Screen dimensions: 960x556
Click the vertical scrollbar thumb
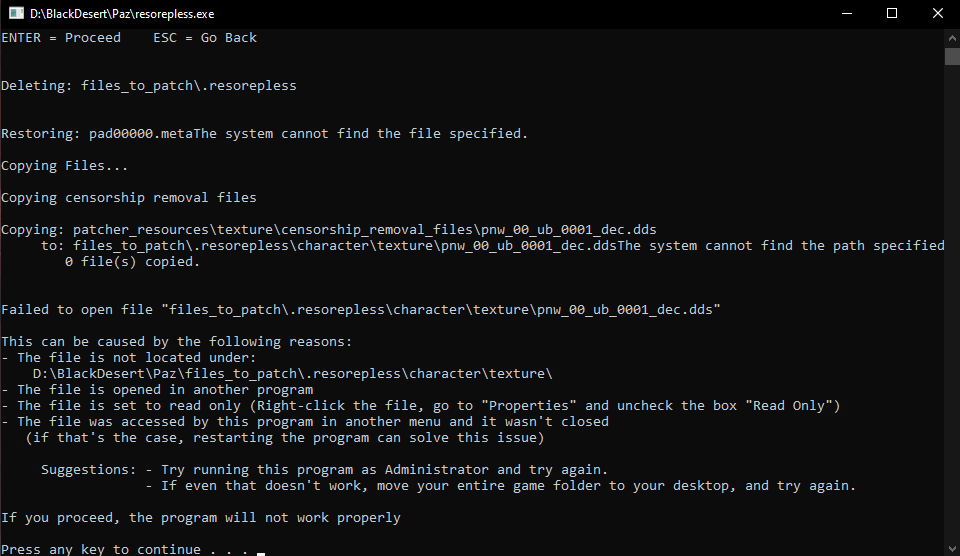[x=952, y=55]
